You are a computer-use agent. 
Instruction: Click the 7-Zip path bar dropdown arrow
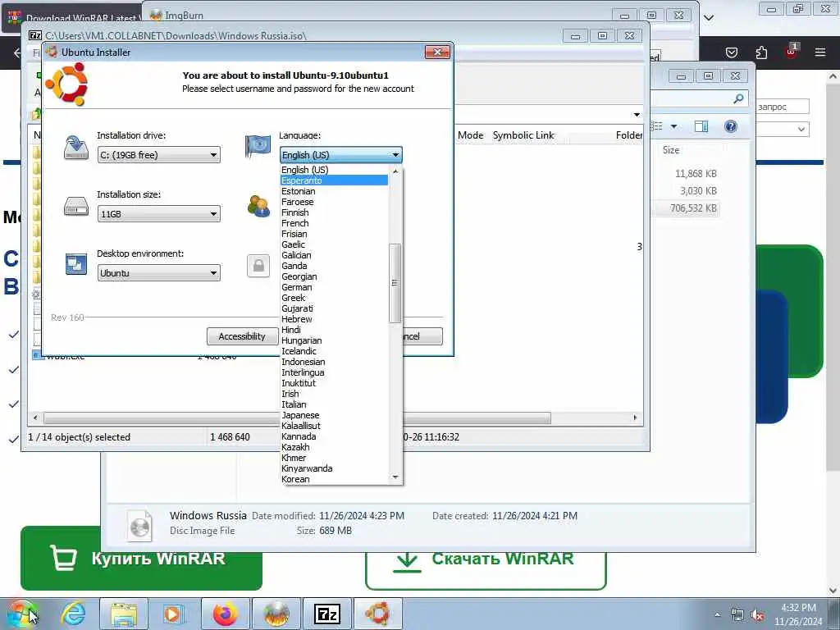[x=637, y=115]
